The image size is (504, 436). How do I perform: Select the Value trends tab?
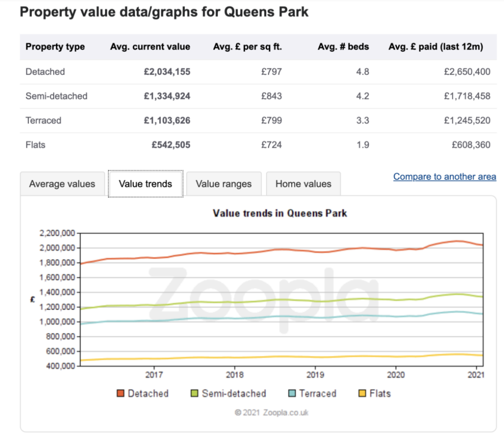point(145,184)
